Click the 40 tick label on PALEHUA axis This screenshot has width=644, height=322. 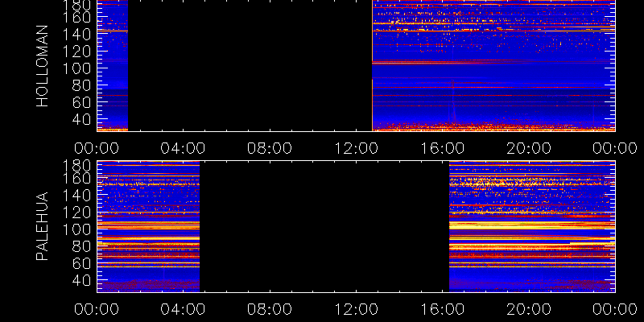[x=81, y=280]
